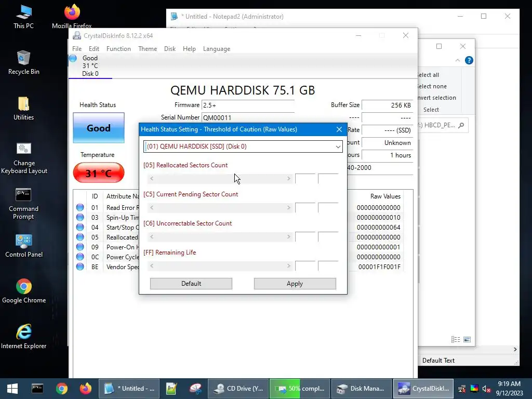Show the 50% complete copy progress window
This screenshot has height=399, width=532.
(x=300, y=389)
